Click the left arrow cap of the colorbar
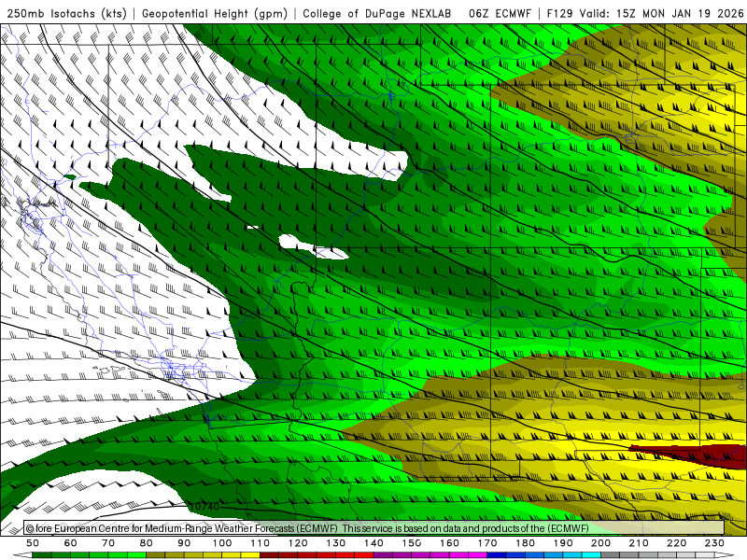 coord(21,555)
